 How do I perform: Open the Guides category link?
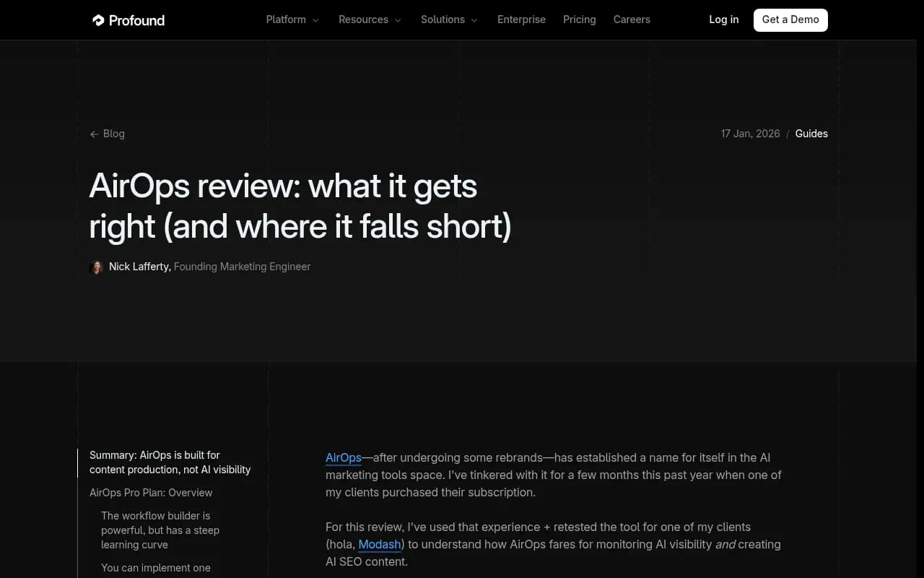pos(811,134)
